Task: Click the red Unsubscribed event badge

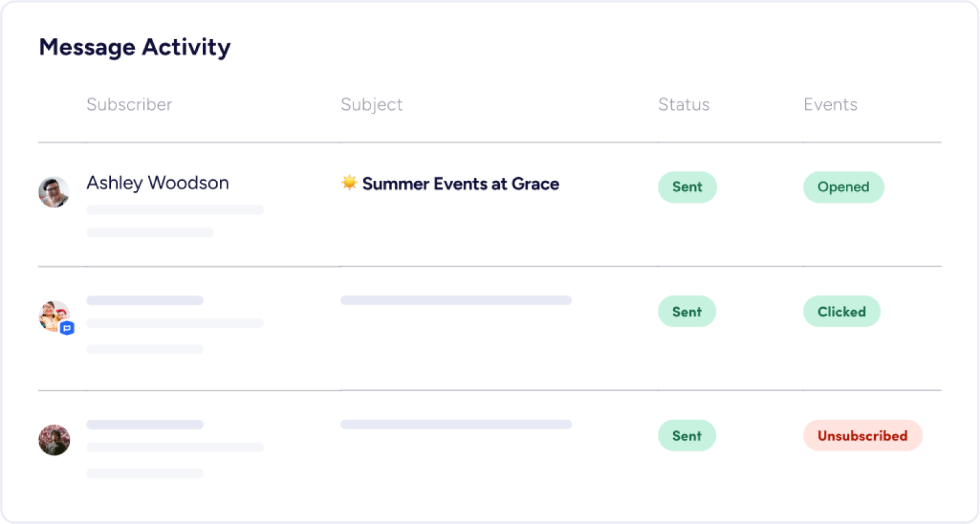Action: coord(862,436)
